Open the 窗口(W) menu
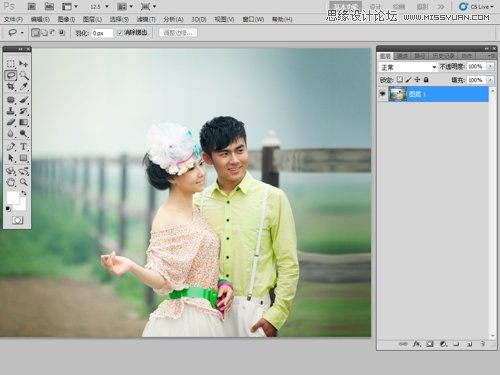500x375 pixels. pos(253,19)
